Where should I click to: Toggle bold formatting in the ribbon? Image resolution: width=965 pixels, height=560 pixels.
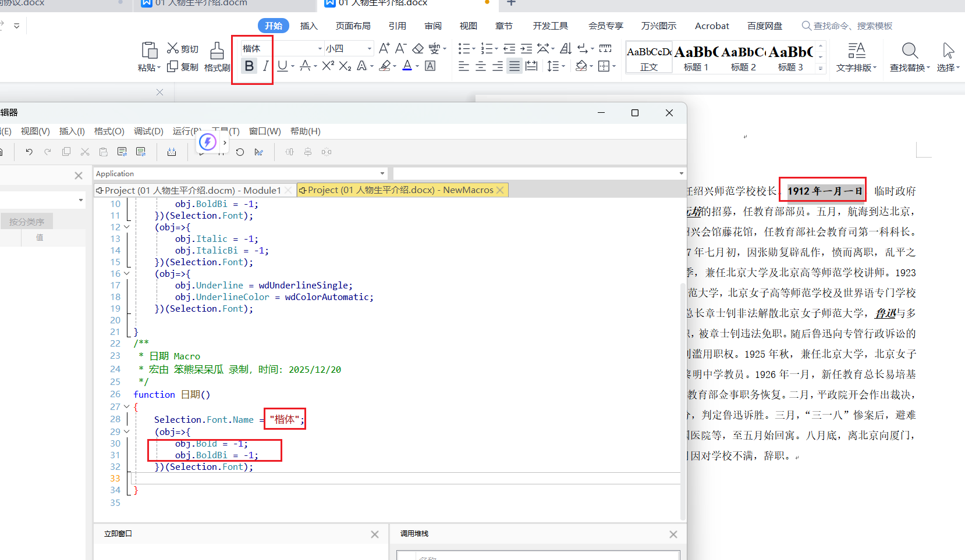click(x=249, y=66)
